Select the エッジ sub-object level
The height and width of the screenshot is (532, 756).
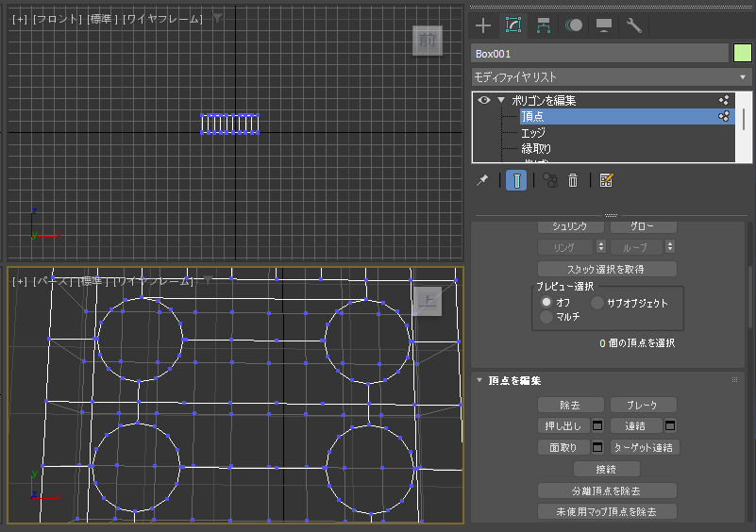click(533, 132)
